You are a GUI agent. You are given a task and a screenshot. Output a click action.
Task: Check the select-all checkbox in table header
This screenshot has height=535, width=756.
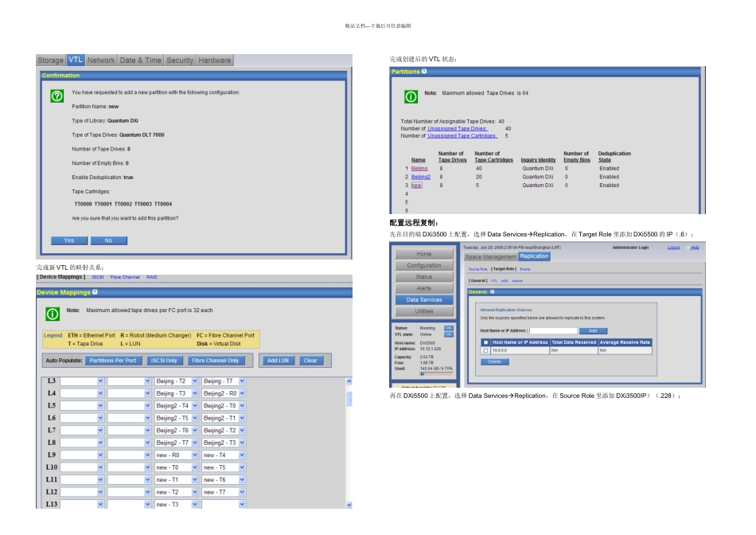tap(485, 342)
